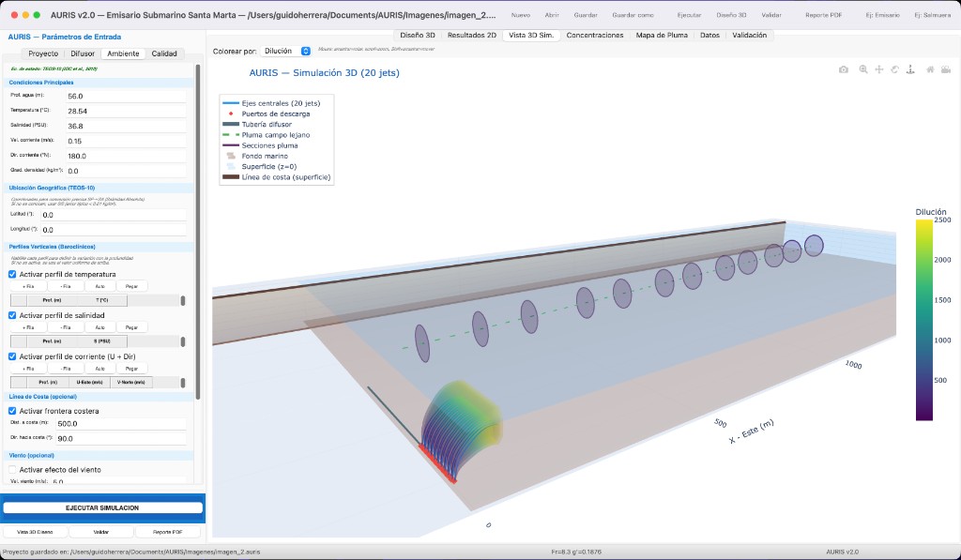Click Nuevo in the top toolbar
The image size is (961, 560).
click(520, 15)
